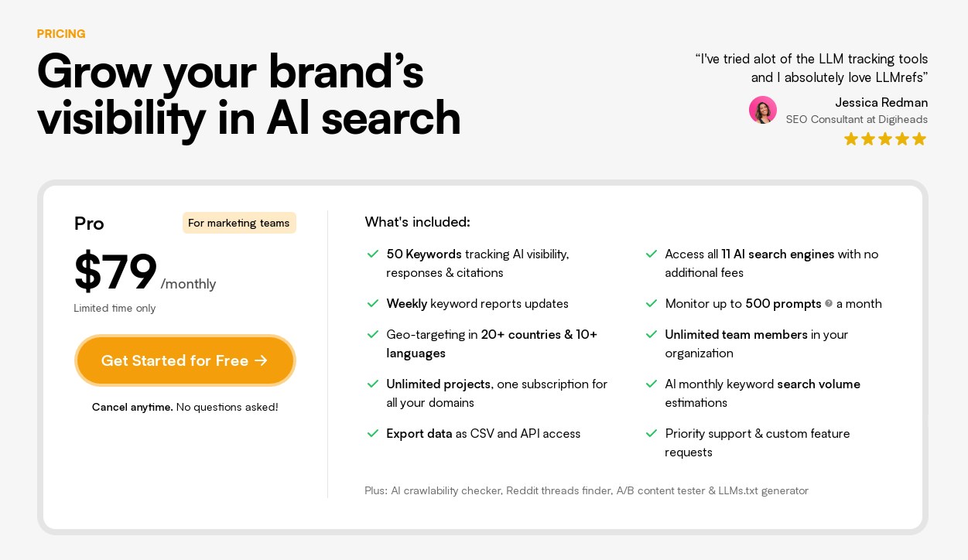Screen dimensions: 968x560
Task: Click the checkmark beside 11 AI search engines
Action: [x=651, y=254]
